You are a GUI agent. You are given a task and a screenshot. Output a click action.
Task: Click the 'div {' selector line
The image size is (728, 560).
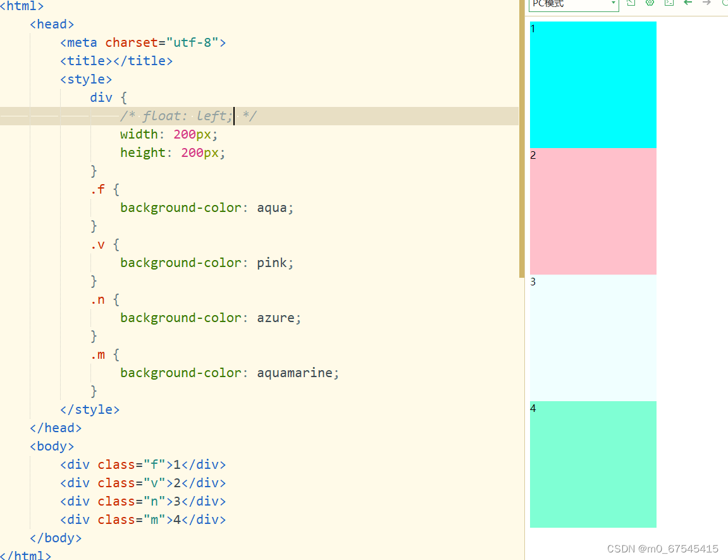coord(109,98)
